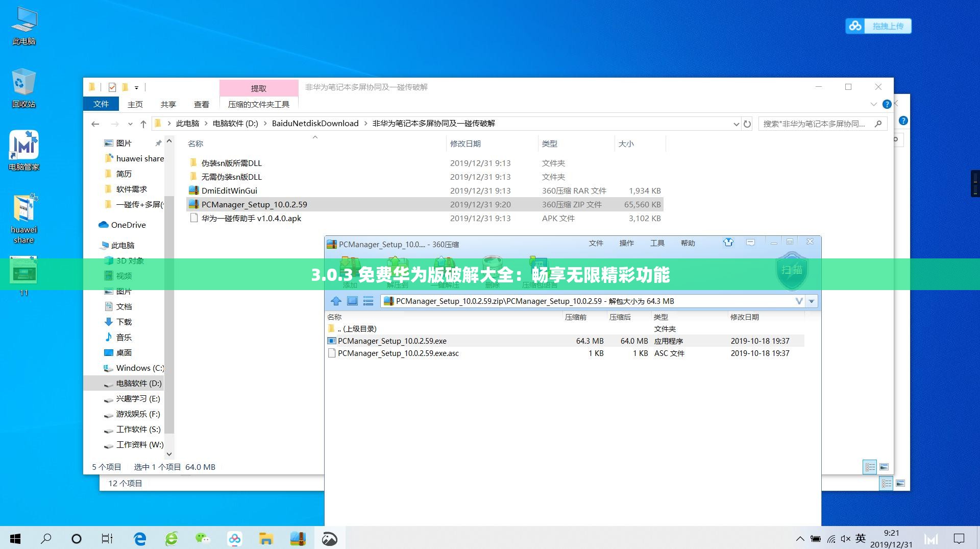The height and width of the screenshot is (549, 980).
Task: Click the up-level arrow icon in 360压缩
Action: pyautogui.click(x=336, y=301)
